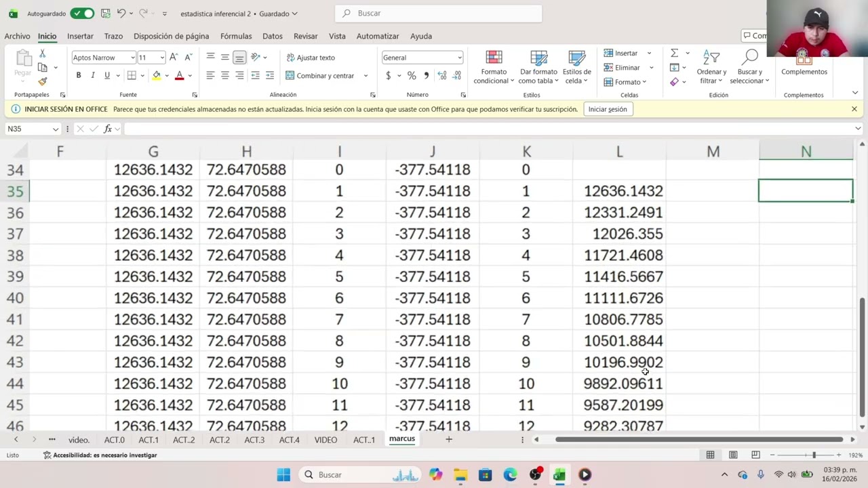Toggle the Autoguardado switch
The height and width of the screenshot is (488, 868).
[x=82, y=14]
